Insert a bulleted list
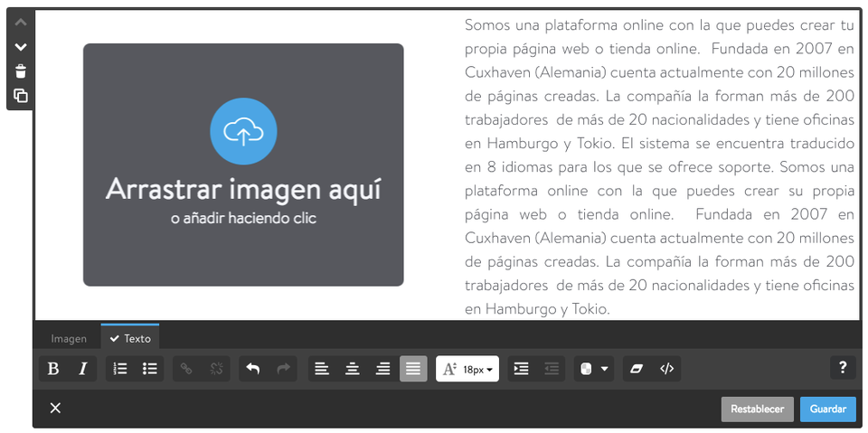 click(x=149, y=369)
